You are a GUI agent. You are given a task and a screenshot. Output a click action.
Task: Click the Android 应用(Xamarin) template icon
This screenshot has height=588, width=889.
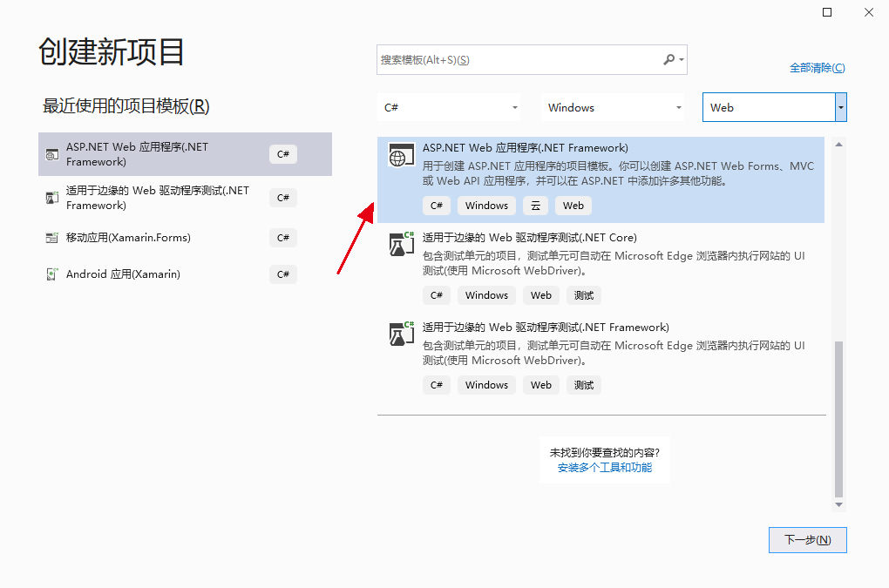pos(51,274)
